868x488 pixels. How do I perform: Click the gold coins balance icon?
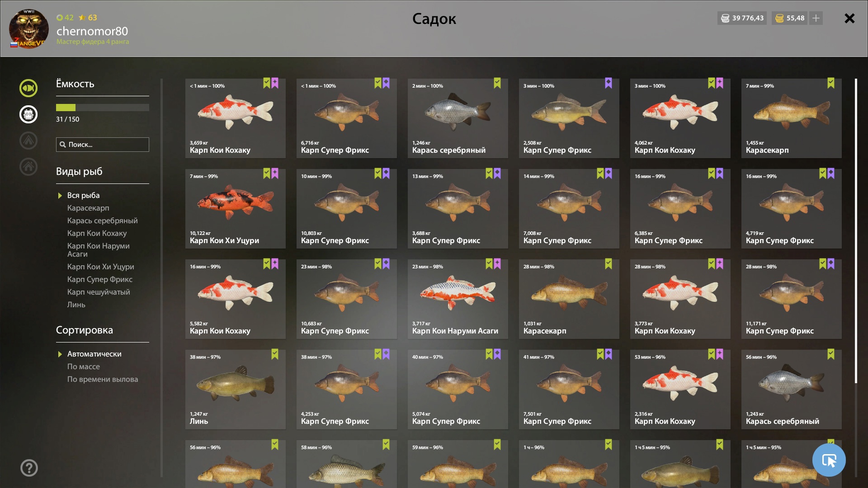click(779, 18)
